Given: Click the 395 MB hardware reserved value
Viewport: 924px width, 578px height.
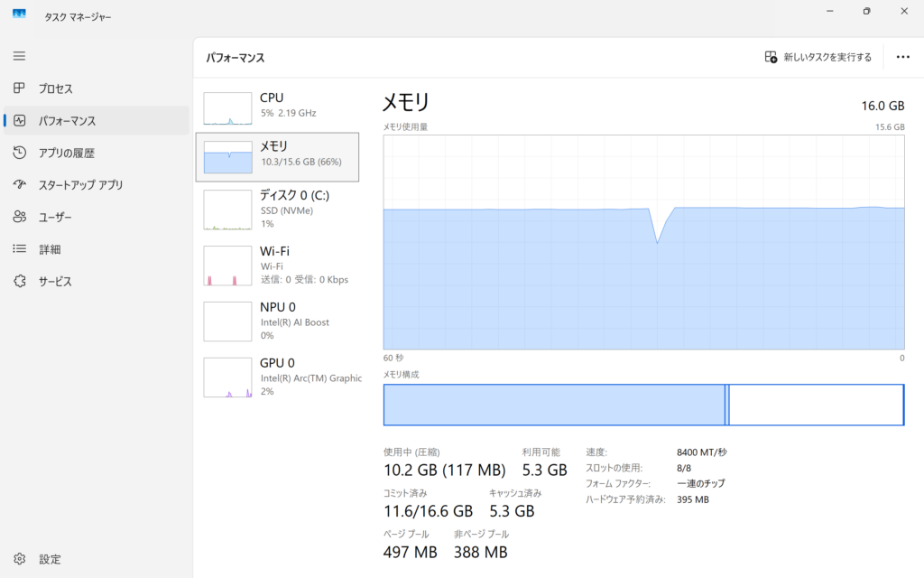Looking at the screenshot, I should [x=692, y=499].
